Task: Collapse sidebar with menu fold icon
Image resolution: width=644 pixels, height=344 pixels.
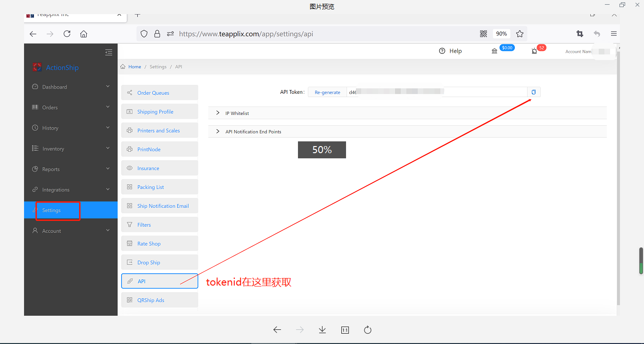Action: point(109,52)
